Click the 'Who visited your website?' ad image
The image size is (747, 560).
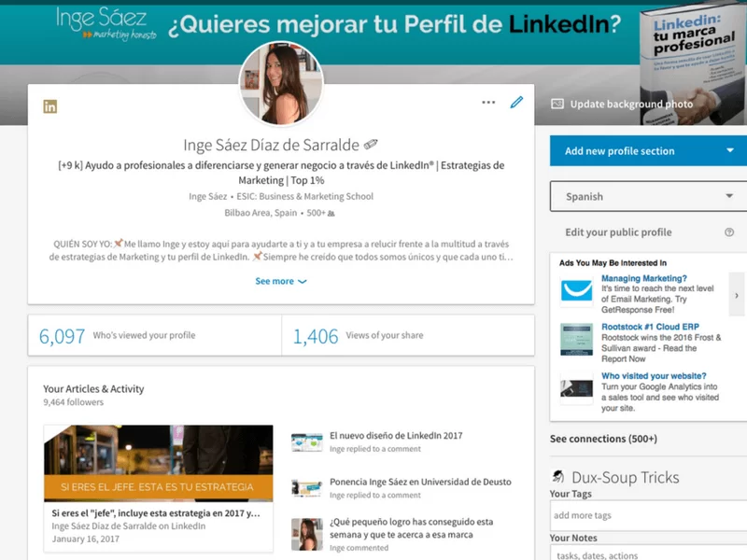[x=576, y=388]
